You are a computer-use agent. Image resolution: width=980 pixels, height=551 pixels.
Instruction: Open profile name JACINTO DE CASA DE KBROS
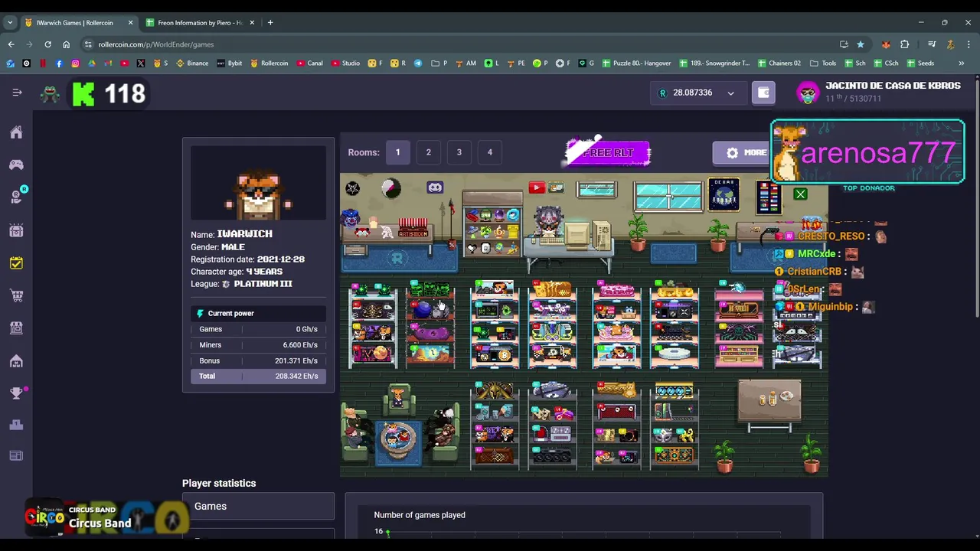point(893,86)
